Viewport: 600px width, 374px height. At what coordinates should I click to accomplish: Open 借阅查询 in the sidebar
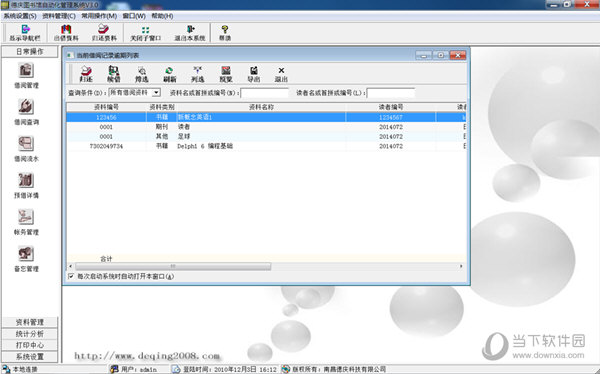point(26,112)
